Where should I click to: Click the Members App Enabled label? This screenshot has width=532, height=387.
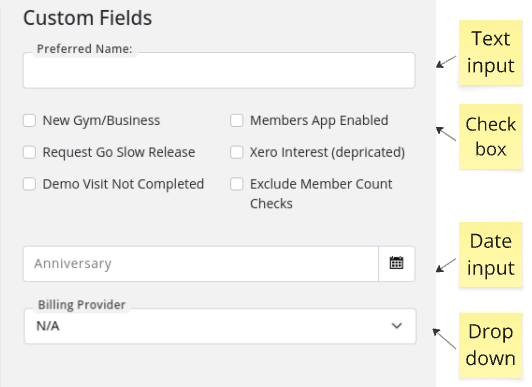319,121
